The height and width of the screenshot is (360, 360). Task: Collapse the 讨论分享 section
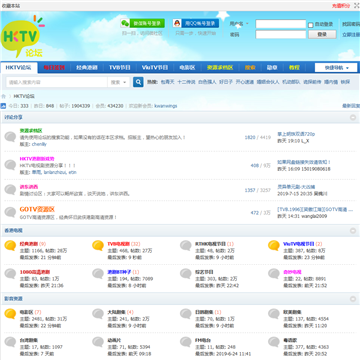[353, 117]
